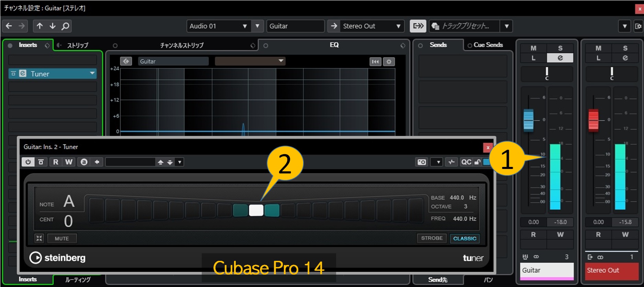The image size is (644, 287).
Task: Go back with the left arrow icon
Action: click(9, 26)
